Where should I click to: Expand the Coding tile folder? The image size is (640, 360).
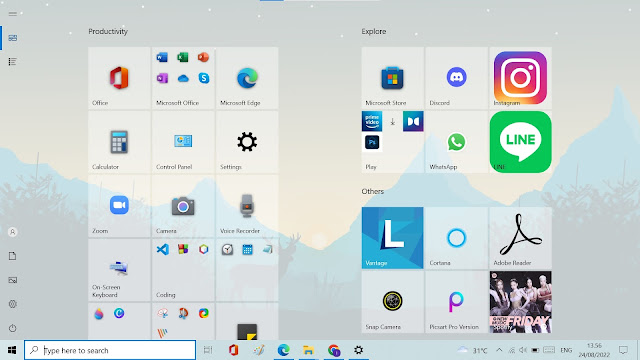tap(183, 270)
